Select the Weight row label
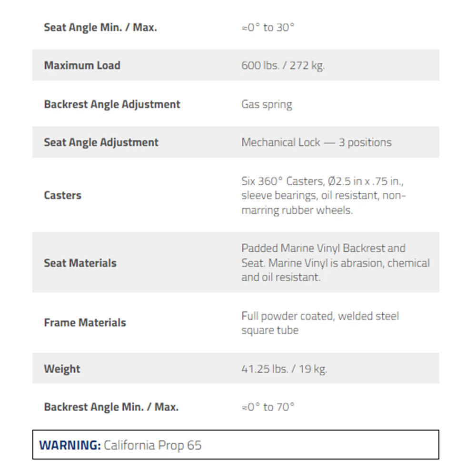Image resolution: width=476 pixels, height=476 pixels. coord(62,368)
